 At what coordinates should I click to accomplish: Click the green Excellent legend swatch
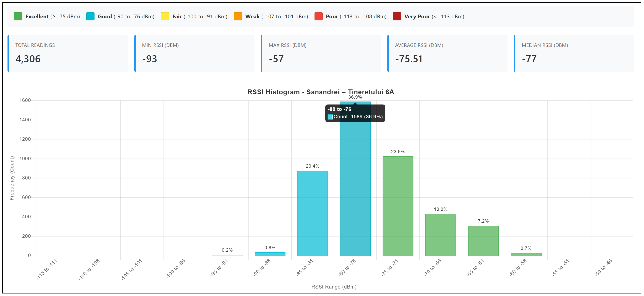pos(18,16)
